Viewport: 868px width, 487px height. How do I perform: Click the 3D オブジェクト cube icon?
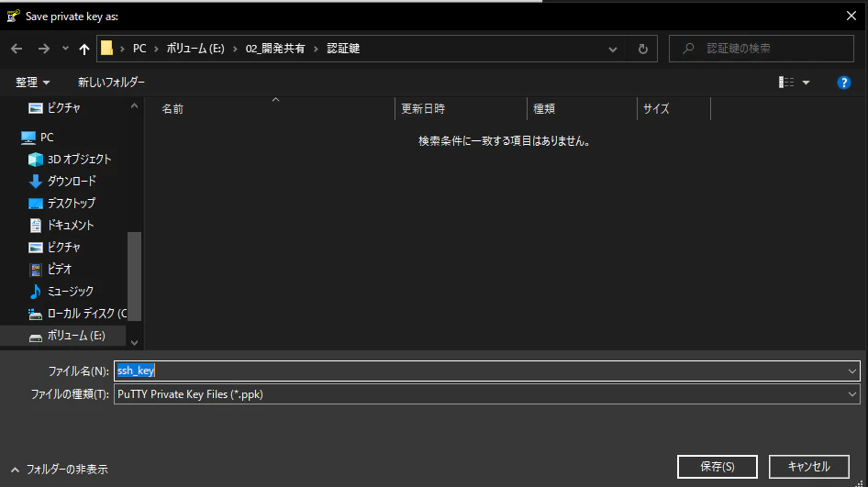tap(36, 160)
